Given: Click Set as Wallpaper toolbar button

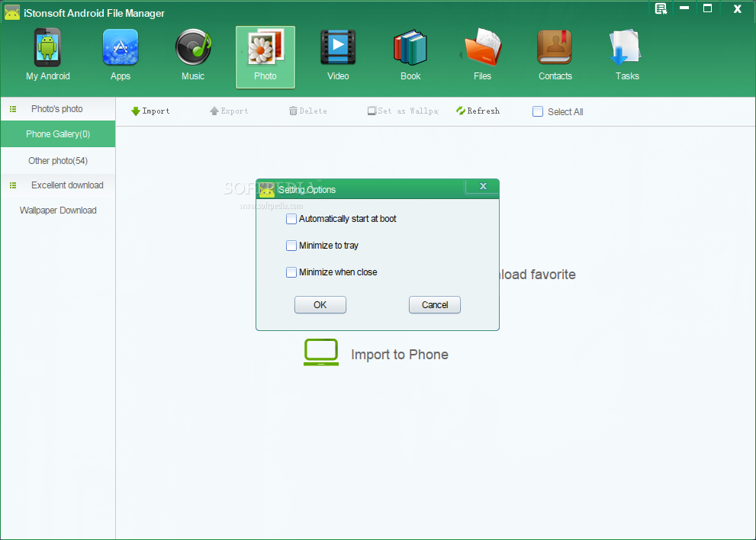Looking at the screenshot, I should (x=403, y=111).
